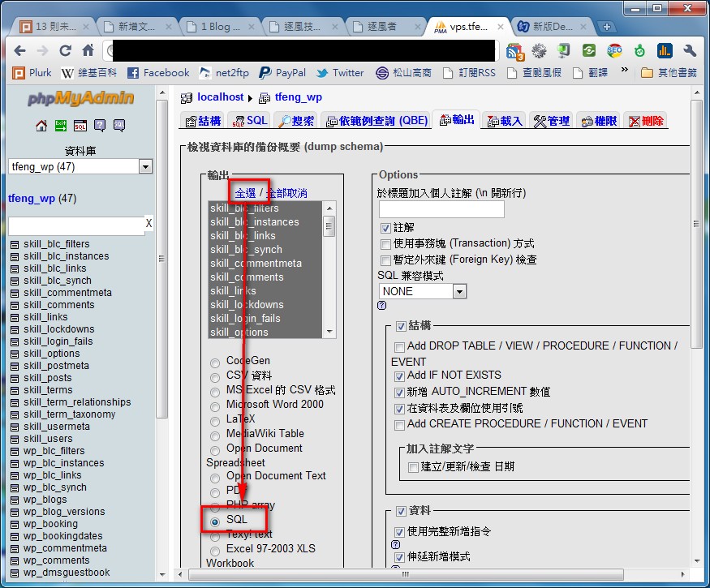
Task: Enable Transaction mode checkbox
Action: click(x=385, y=244)
